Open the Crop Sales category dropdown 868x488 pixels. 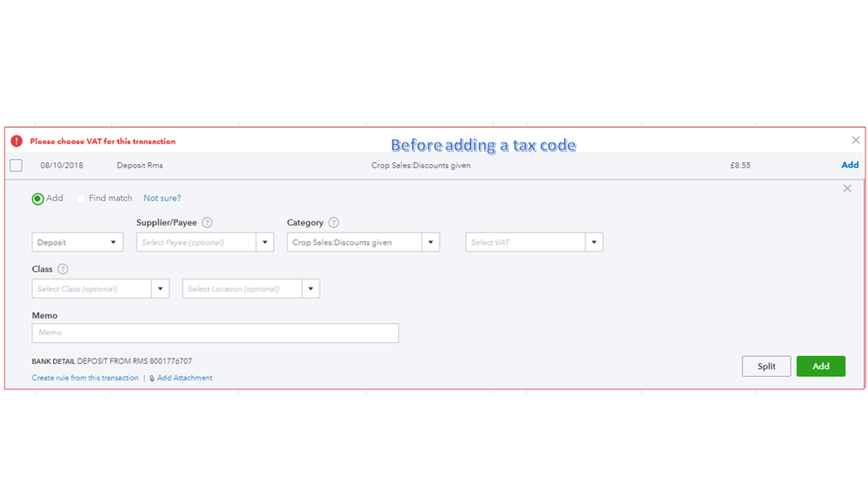point(430,242)
